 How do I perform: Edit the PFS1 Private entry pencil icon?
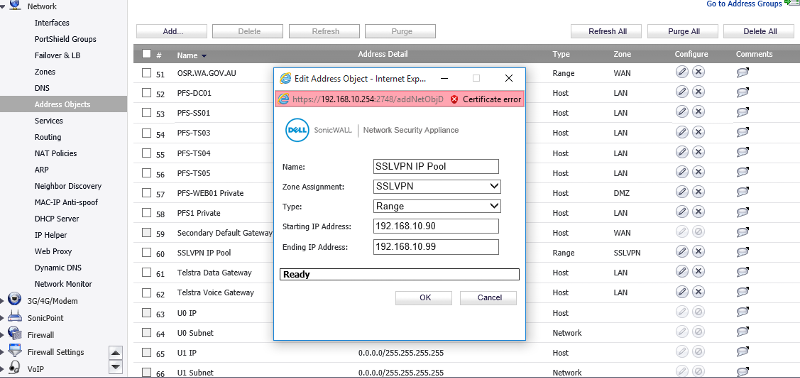682,211
